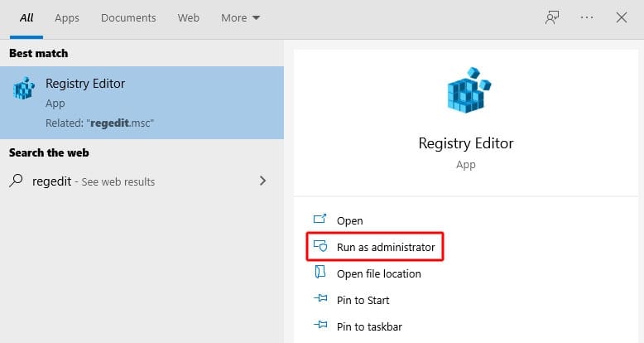This screenshot has height=343, width=644.
Task: Choose Run as administrator
Action: [375, 247]
